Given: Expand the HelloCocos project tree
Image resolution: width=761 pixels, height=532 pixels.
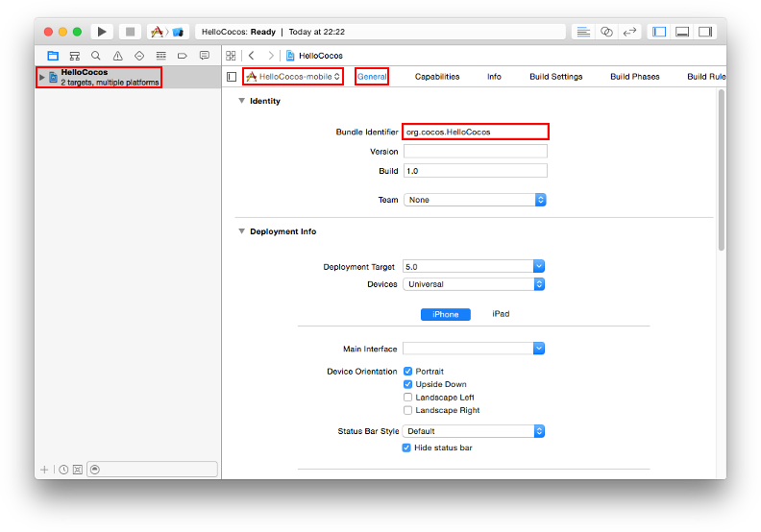Looking at the screenshot, I should pos(42,78).
